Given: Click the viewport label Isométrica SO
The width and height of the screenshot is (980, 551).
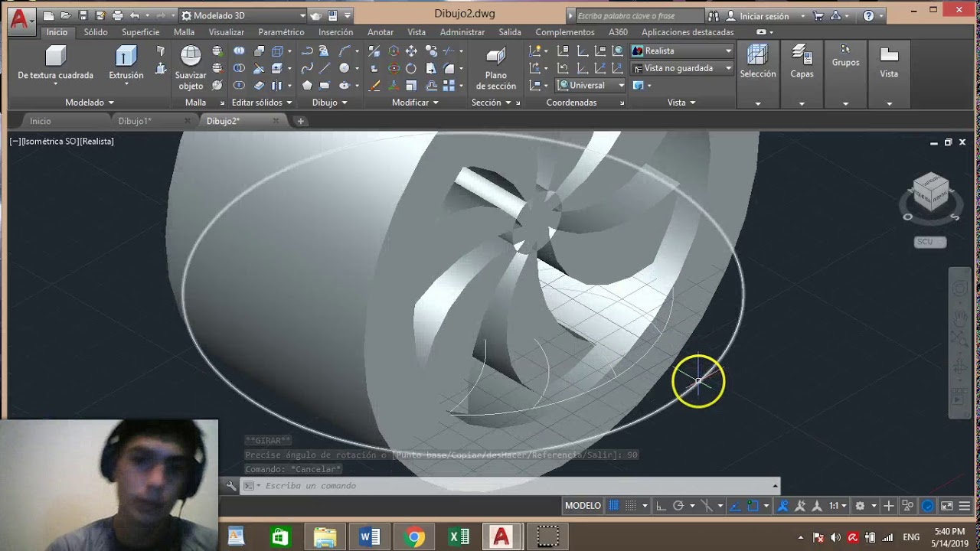Looking at the screenshot, I should (50, 142).
